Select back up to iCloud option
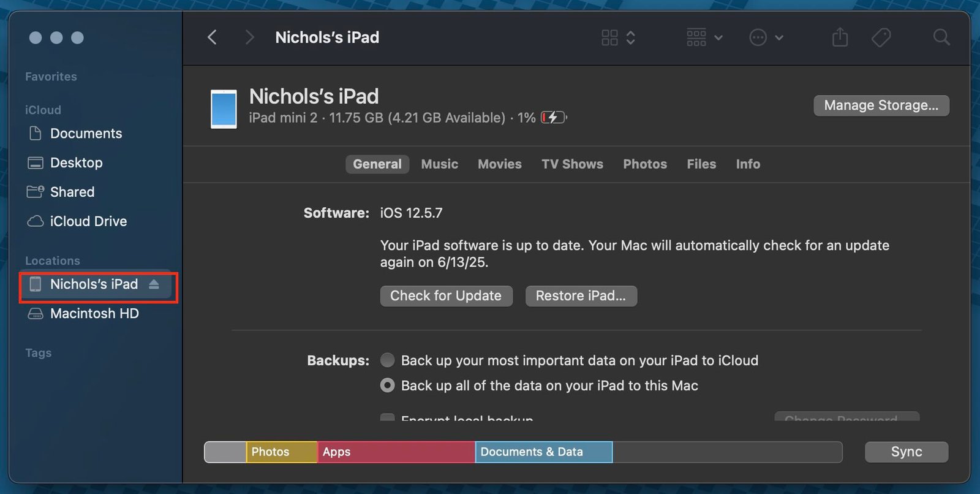The width and height of the screenshot is (980, 494). (x=387, y=360)
